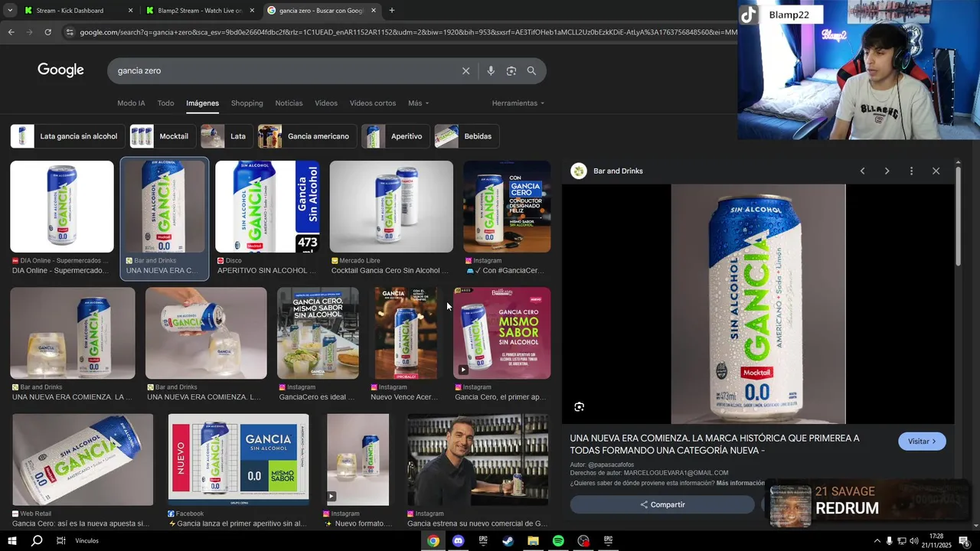This screenshot has height=551, width=980.
Task: Close the Stream - Kick Dashboard tab
Action: pos(130,11)
